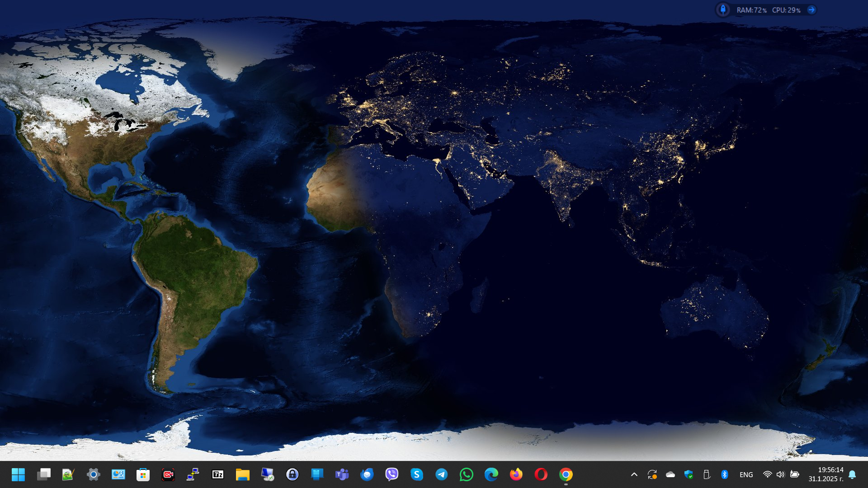
Task: Launch Microsoft Store from the taskbar
Action: pyautogui.click(x=143, y=474)
